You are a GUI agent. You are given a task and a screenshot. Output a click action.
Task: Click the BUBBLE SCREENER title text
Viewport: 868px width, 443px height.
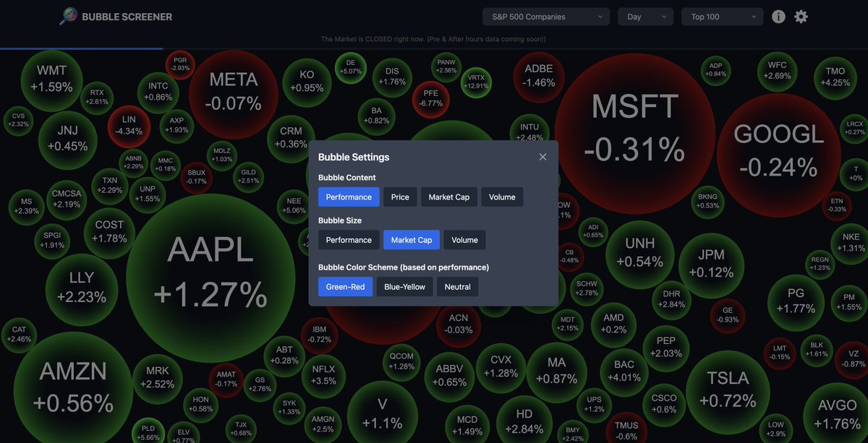(127, 17)
